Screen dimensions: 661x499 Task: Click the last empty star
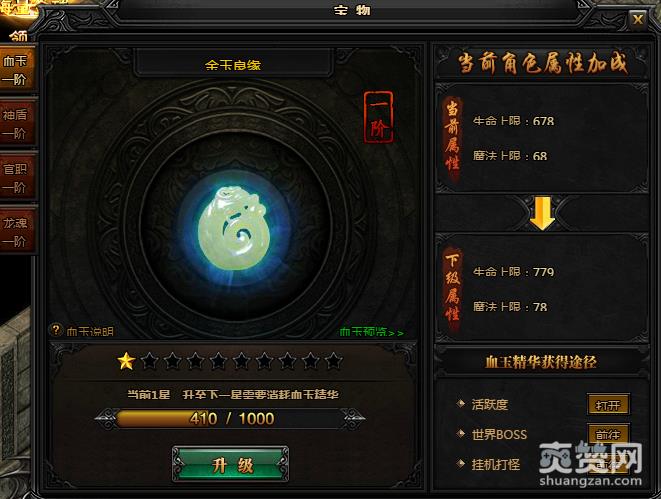[x=334, y=361]
